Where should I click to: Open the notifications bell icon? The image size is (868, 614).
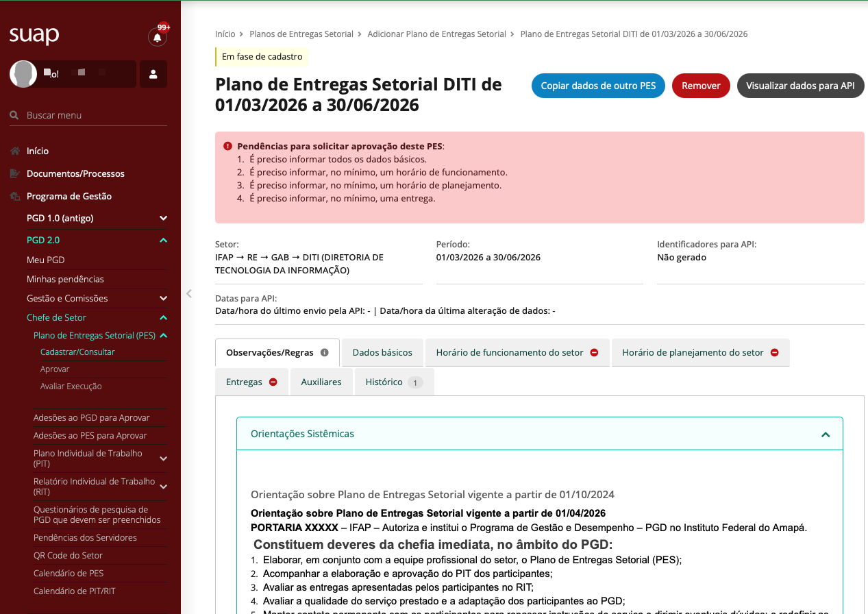[x=158, y=38]
